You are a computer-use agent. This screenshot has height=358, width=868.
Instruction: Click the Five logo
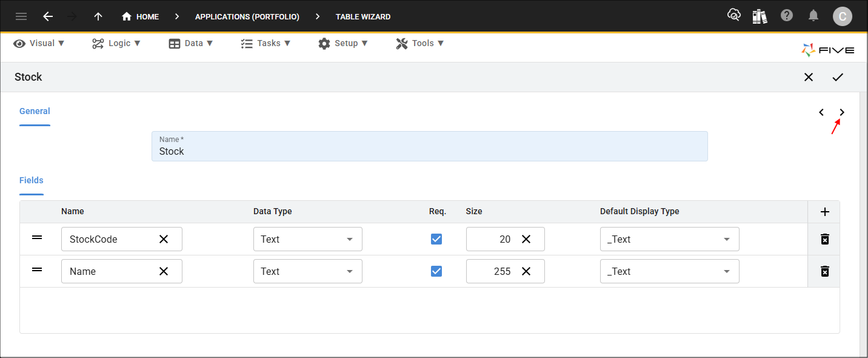click(828, 50)
